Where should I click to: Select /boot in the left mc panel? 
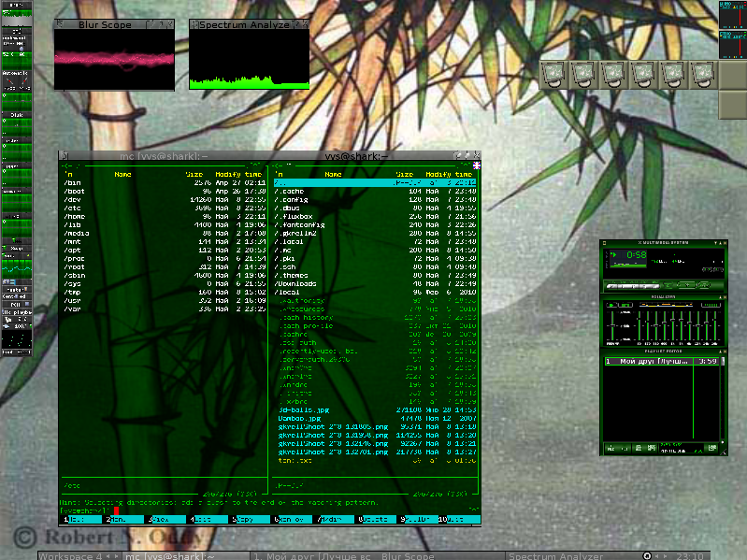pos(165,191)
